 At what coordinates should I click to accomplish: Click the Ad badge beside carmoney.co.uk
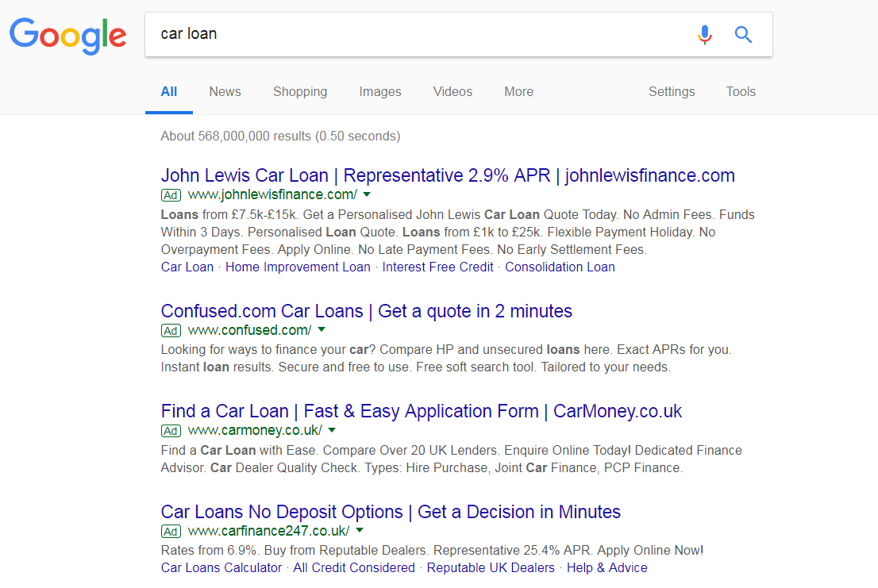click(x=171, y=431)
